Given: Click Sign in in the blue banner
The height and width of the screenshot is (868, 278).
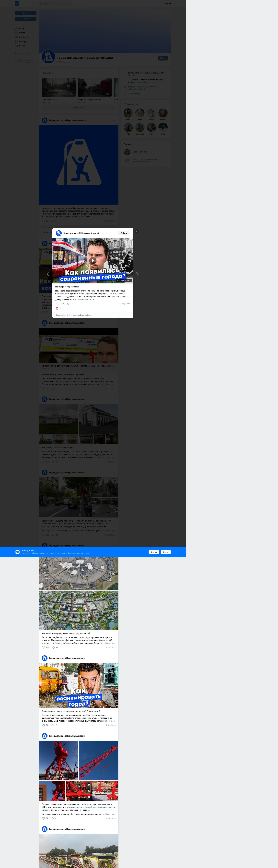Looking at the screenshot, I should (x=165, y=552).
